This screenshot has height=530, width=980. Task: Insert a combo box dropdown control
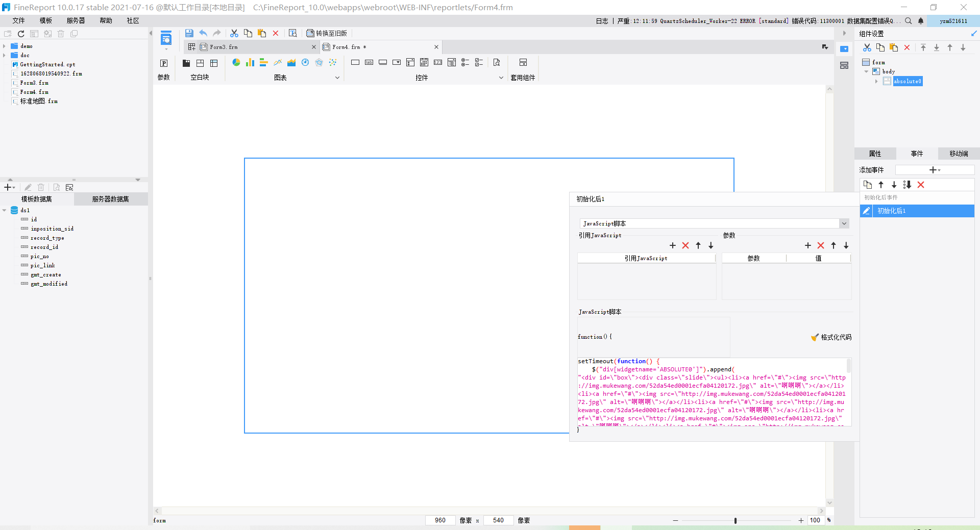[397, 62]
